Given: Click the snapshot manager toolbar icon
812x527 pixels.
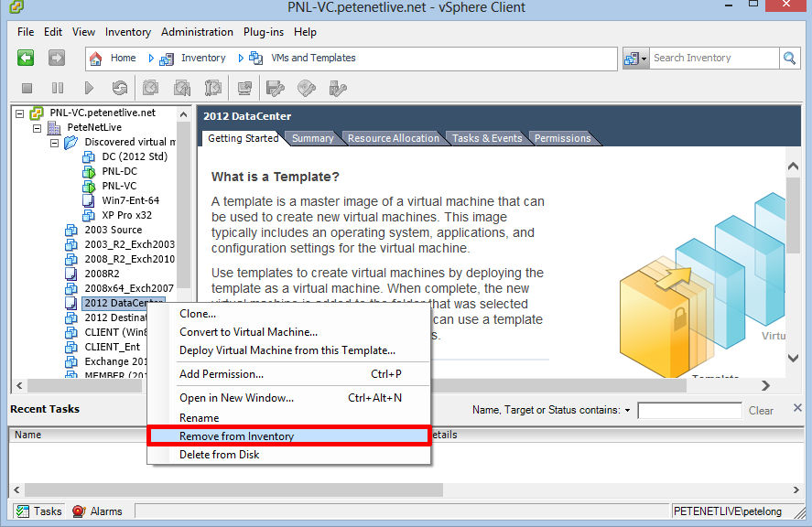Looking at the screenshot, I should click(x=212, y=88).
